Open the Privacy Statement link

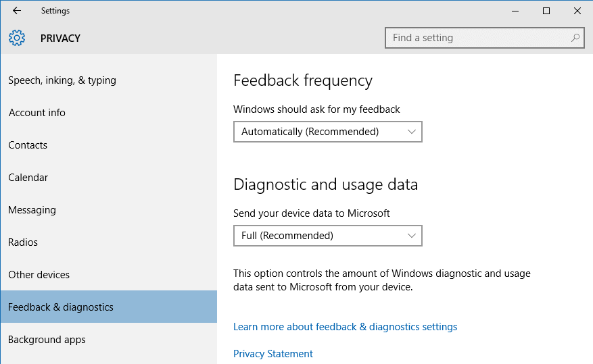click(x=273, y=354)
